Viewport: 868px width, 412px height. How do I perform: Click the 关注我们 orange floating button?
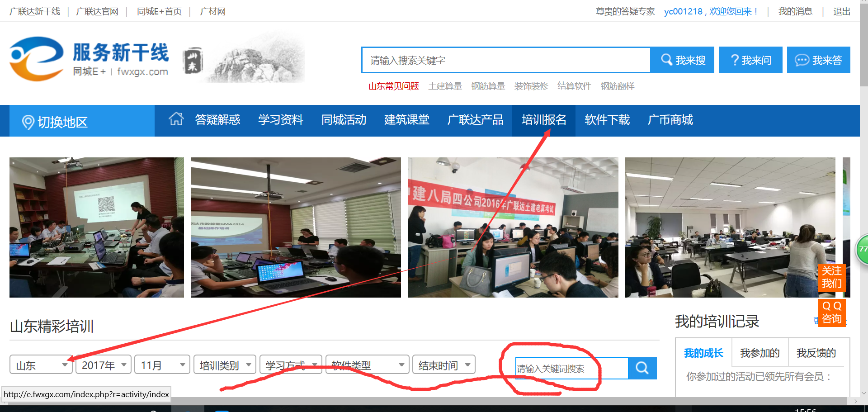[x=831, y=277]
